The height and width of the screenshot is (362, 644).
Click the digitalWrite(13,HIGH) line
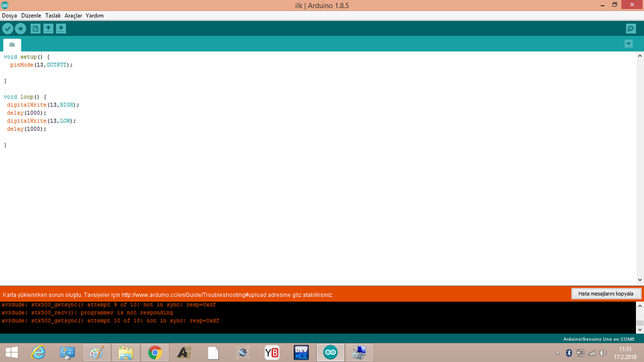(43, 105)
